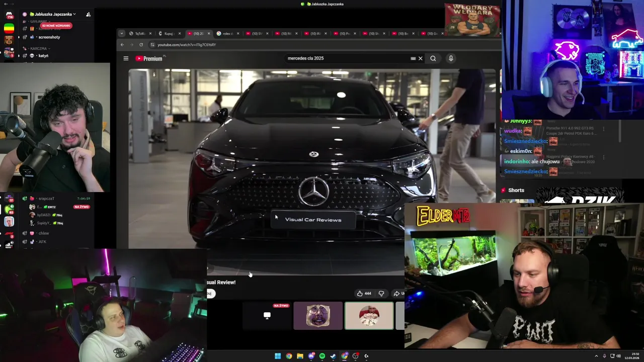Open the 'srapczaT' voice channel

coord(46,199)
